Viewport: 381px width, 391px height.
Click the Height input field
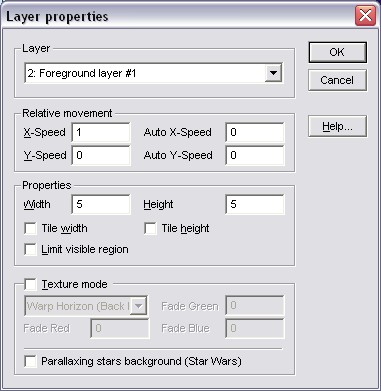(255, 204)
